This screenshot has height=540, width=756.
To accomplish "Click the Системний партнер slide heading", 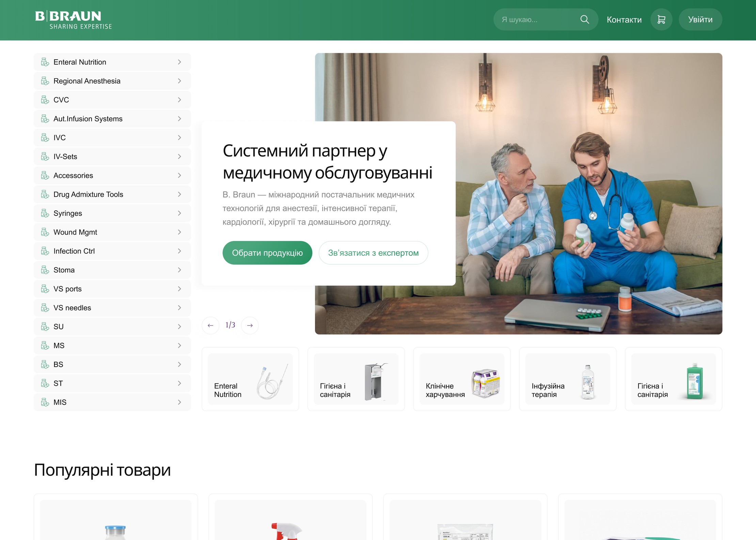I will [x=328, y=162].
